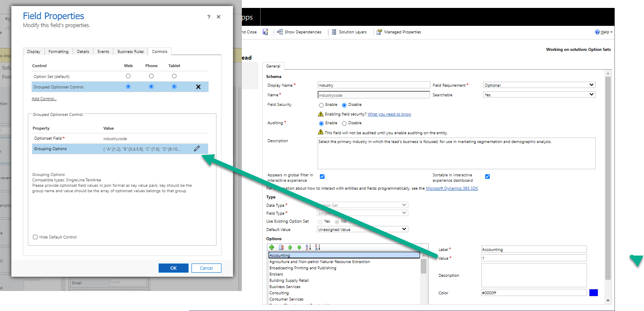The height and width of the screenshot is (311, 644).
Task: Select the Formatting tab in Field Properties
Action: [x=58, y=51]
